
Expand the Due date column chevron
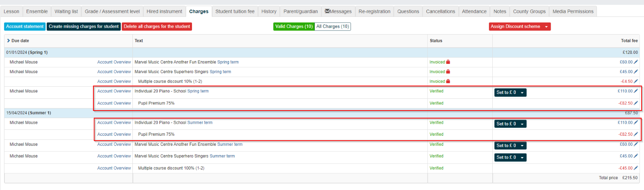(x=8, y=41)
